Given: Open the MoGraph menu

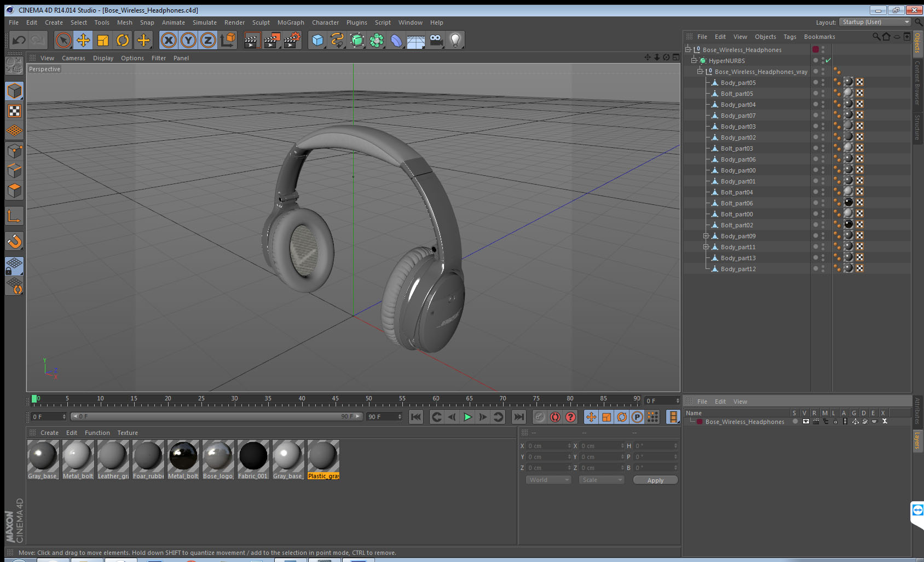Looking at the screenshot, I should click(x=291, y=22).
